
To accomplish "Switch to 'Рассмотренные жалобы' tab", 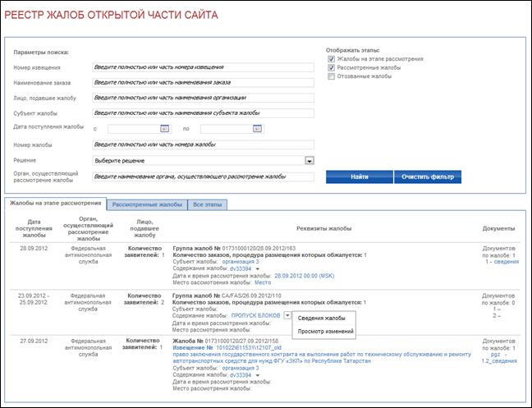I will click(147, 204).
